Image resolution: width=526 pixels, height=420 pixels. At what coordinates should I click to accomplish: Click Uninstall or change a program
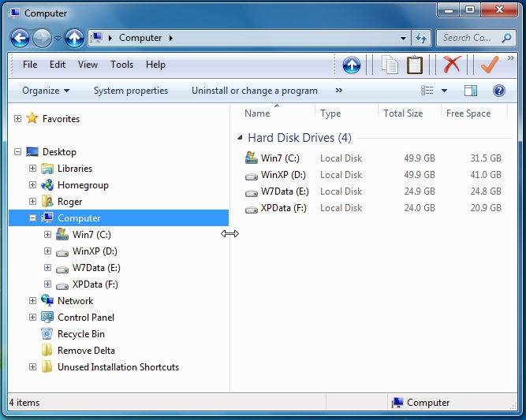(255, 91)
